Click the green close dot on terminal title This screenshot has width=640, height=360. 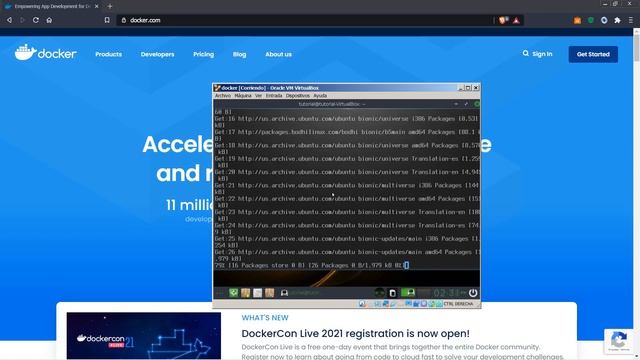click(476, 104)
